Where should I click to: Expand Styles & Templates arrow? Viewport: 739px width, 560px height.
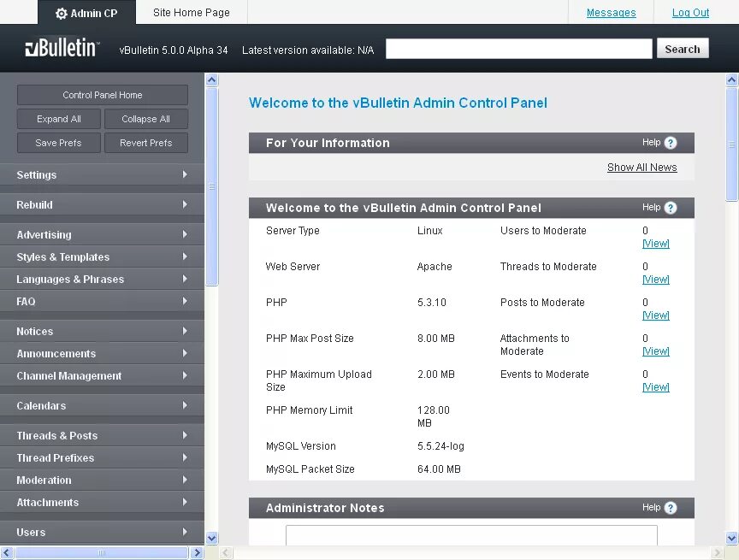pos(185,256)
